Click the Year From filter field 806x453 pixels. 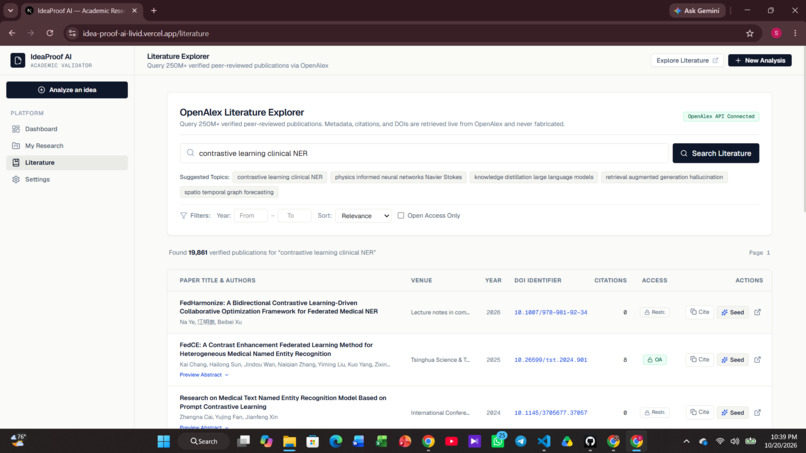click(x=251, y=216)
